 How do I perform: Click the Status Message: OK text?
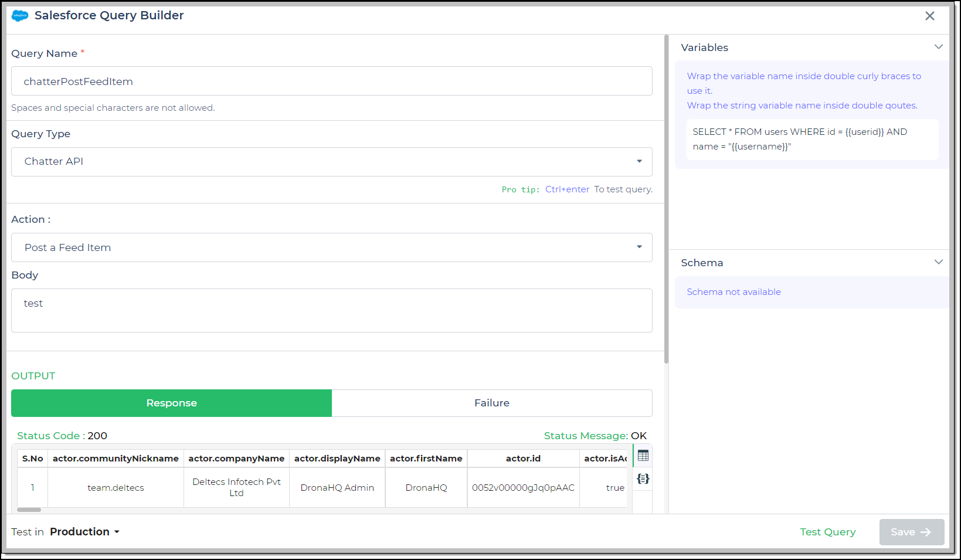point(595,436)
